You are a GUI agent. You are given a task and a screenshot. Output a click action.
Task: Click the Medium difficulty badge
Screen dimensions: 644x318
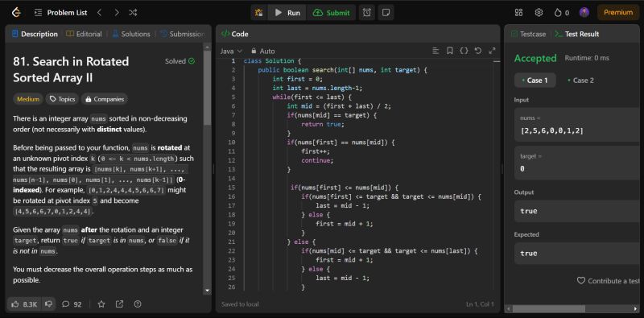tap(28, 99)
